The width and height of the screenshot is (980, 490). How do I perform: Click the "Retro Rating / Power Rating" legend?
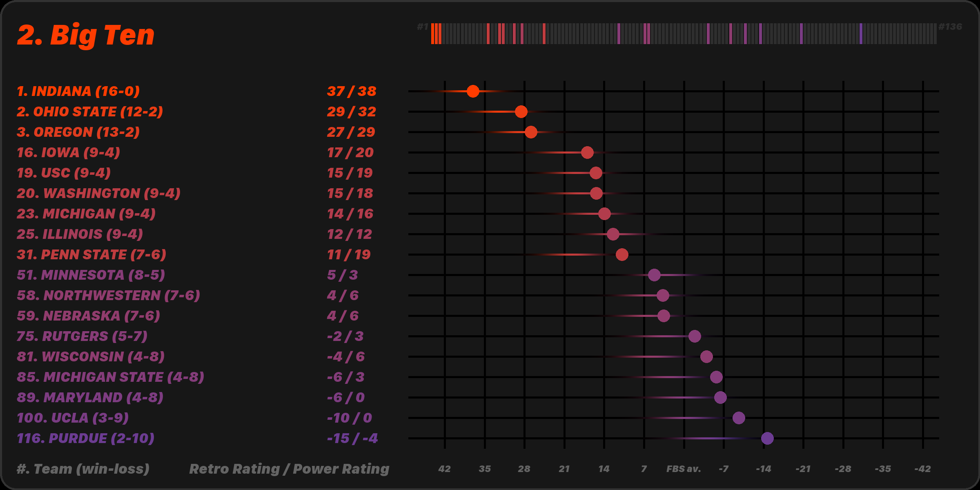pyautogui.click(x=289, y=469)
